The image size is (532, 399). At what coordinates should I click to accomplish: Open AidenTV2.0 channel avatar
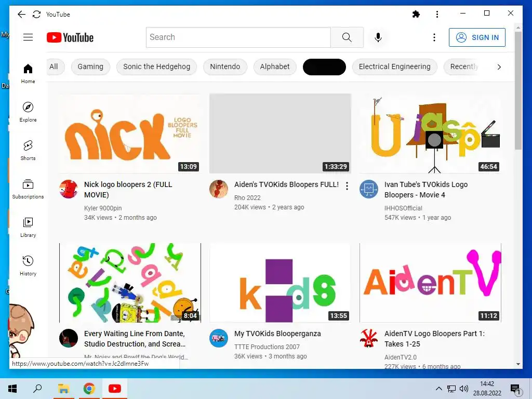click(x=369, y=338)
